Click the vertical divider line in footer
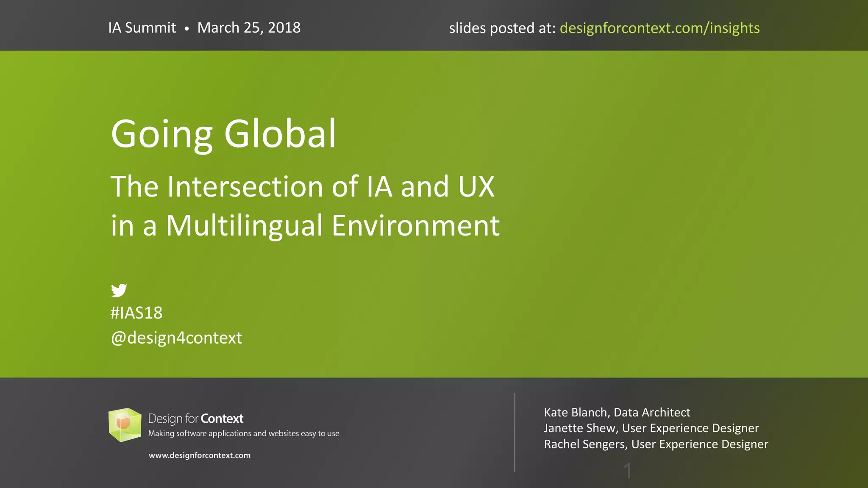The width and height of the screenshot is (868, 488). 515,432
